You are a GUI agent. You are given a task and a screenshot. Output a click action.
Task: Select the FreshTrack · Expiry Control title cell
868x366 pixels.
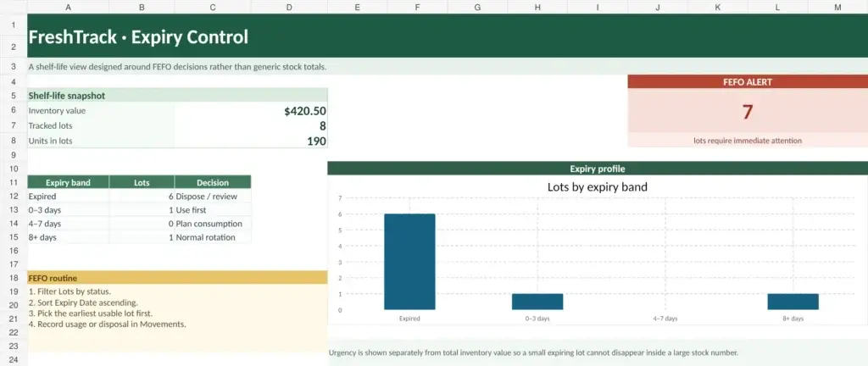(448, 36)
